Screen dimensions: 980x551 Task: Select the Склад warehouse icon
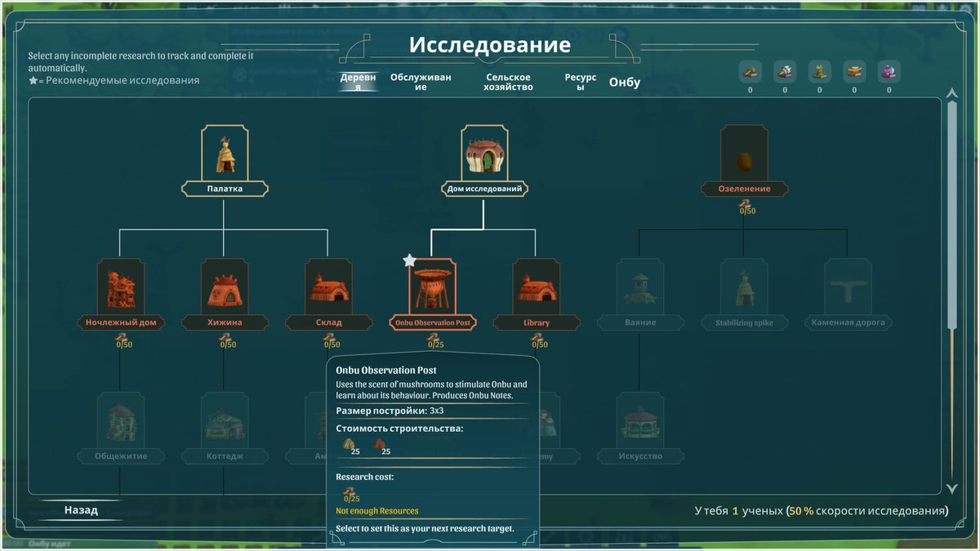coord(327,287)
